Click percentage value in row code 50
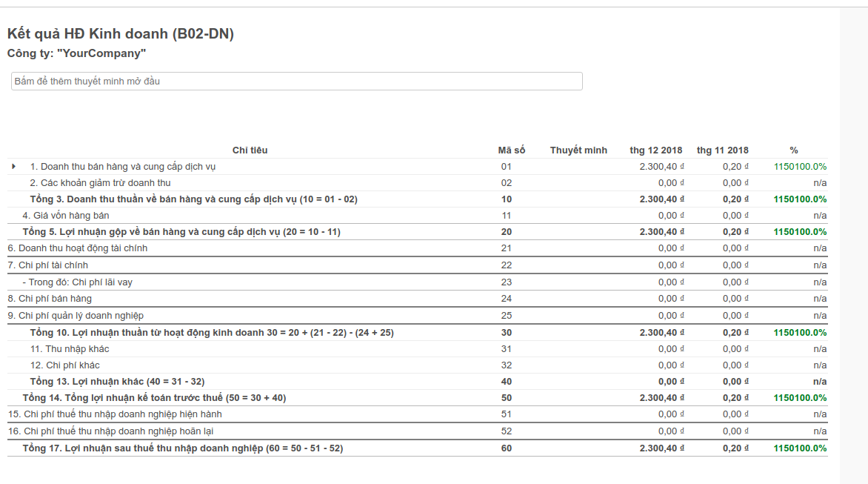This screenshot has height=484, width=868. coord(800,397)
